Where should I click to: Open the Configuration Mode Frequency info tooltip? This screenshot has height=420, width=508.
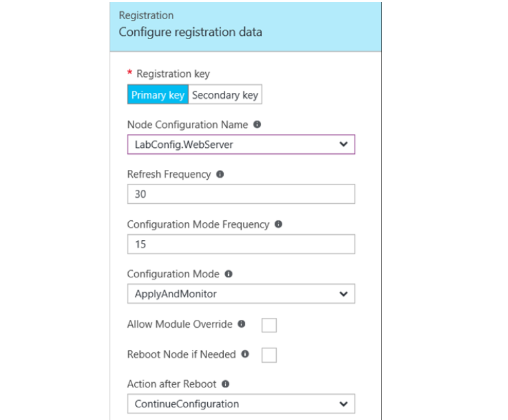pos(278,224)
